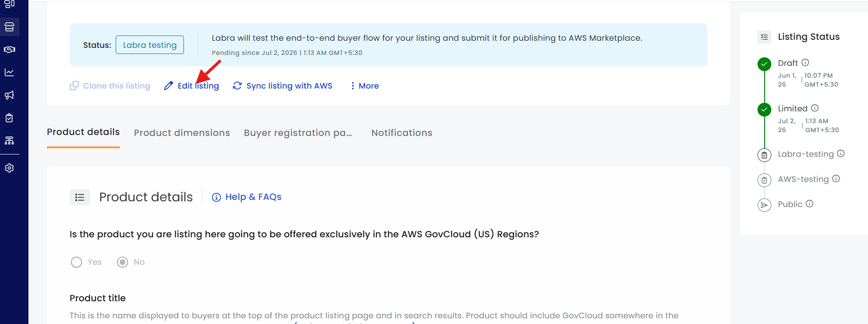Open the Help & FAQs link
868x324 pixels.
point(253,197)
